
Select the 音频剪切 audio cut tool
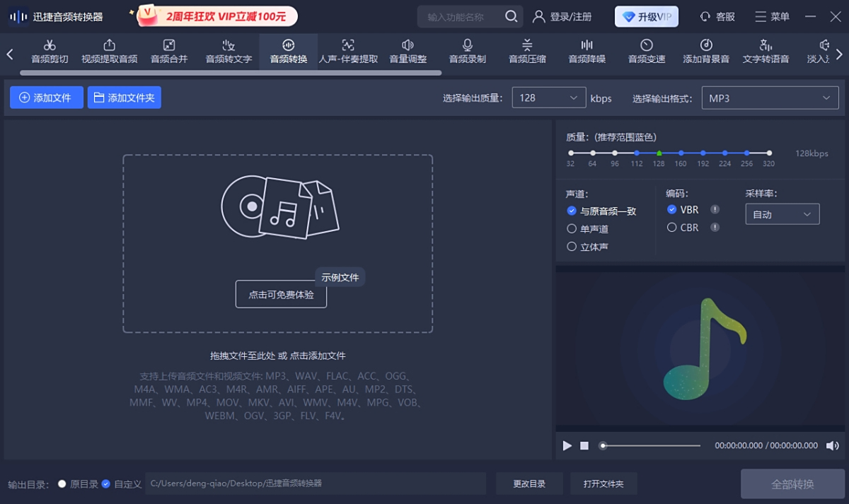pos(49,51)
